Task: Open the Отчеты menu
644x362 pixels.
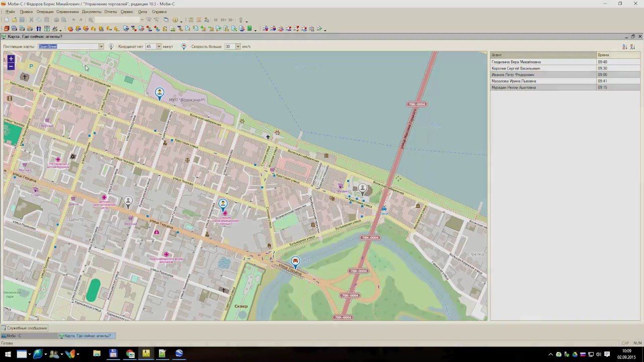Action: 111,12
